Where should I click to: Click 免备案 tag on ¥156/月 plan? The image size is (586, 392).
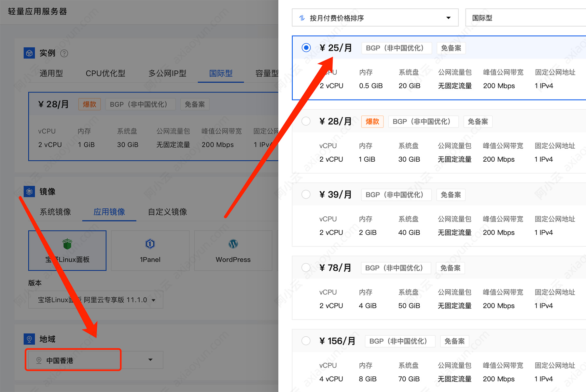(454, 341)
